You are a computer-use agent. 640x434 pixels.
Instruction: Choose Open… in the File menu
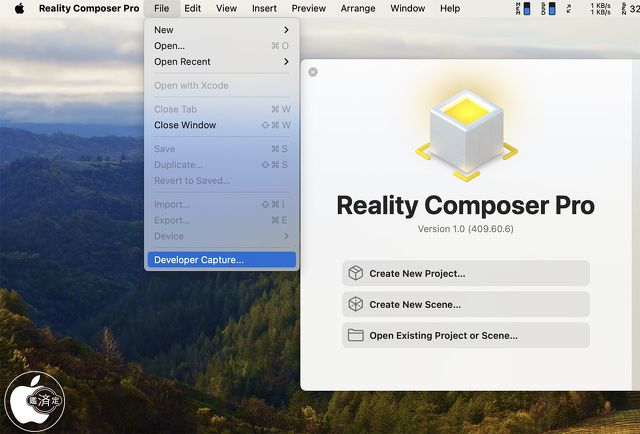click(x=170, y=46)
